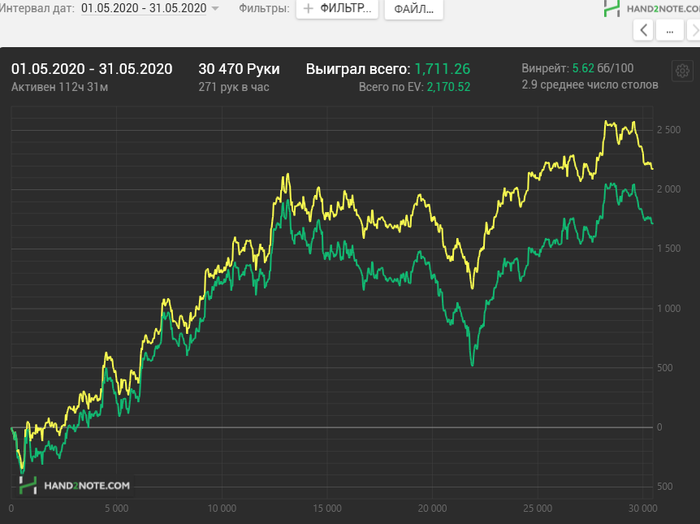Click the Y-axis label 2 000
Viewport: 700px width, 524px height.
click(668, 189)
